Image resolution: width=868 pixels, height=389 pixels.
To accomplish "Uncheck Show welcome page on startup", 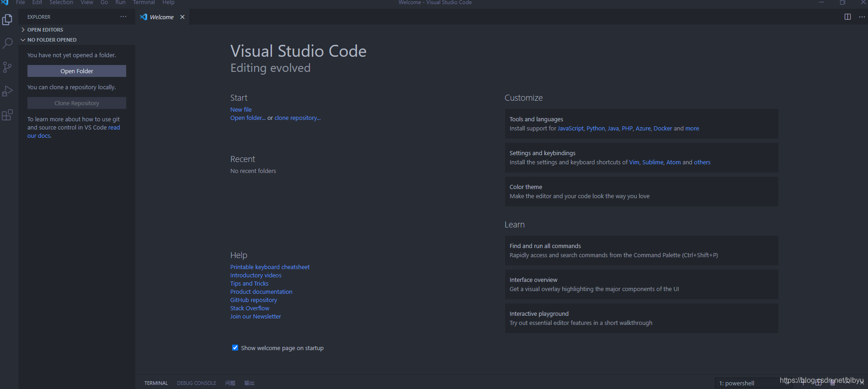I will click(x=235, y=348).
